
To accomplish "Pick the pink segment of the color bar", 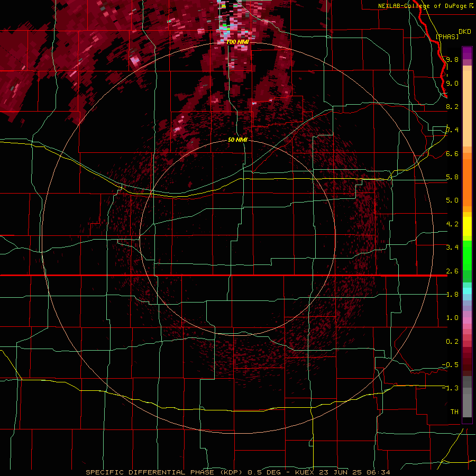I will 467,321.
